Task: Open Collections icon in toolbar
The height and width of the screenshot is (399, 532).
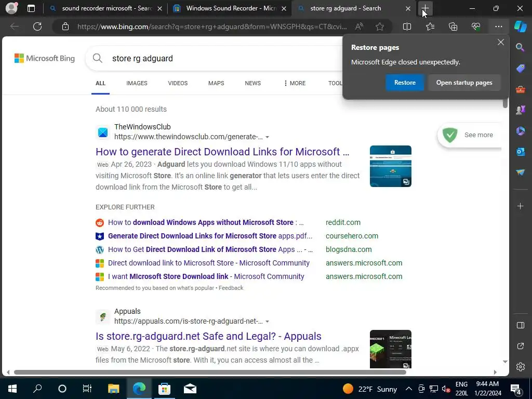Action: pyautogui.click(x=453, y=26)
